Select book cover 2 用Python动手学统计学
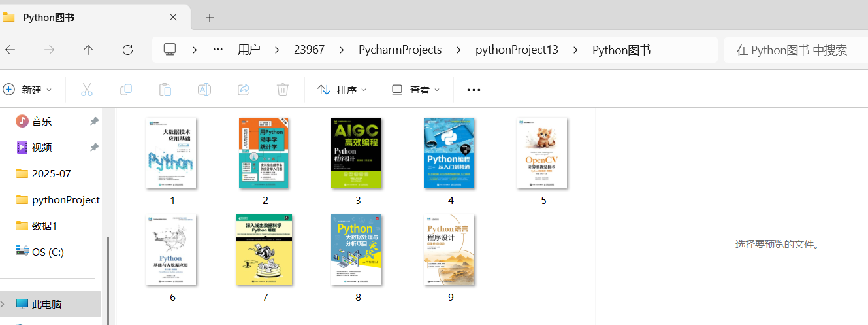 264,153
